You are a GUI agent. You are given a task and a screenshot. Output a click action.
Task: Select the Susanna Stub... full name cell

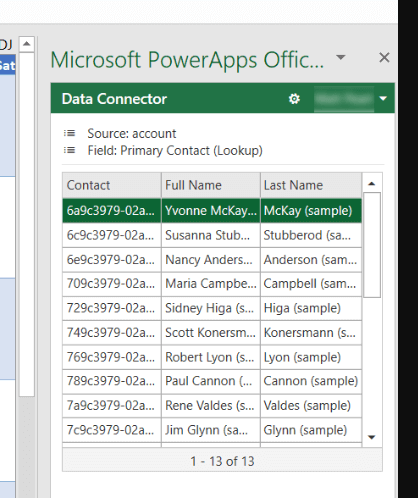[211, 235]
